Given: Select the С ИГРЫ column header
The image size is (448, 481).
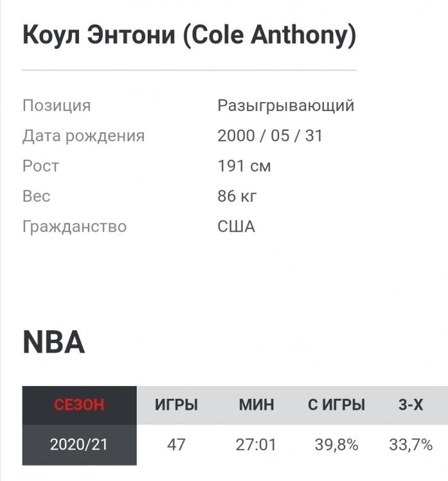Looking at the screenshot, I should tap(336, 405).
